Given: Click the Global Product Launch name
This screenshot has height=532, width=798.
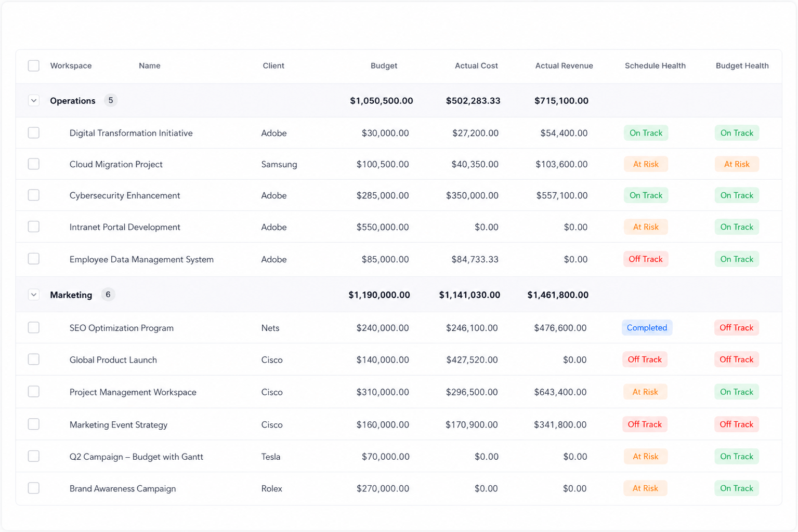Looking at the screenshot, I should tap(113, 360).
